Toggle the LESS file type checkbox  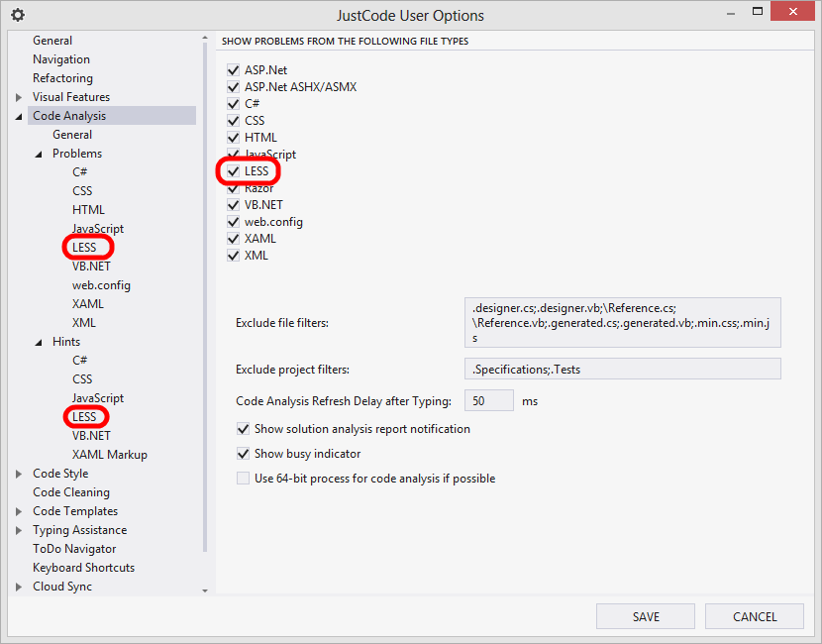pyautogui.click(x=234, y=171)
